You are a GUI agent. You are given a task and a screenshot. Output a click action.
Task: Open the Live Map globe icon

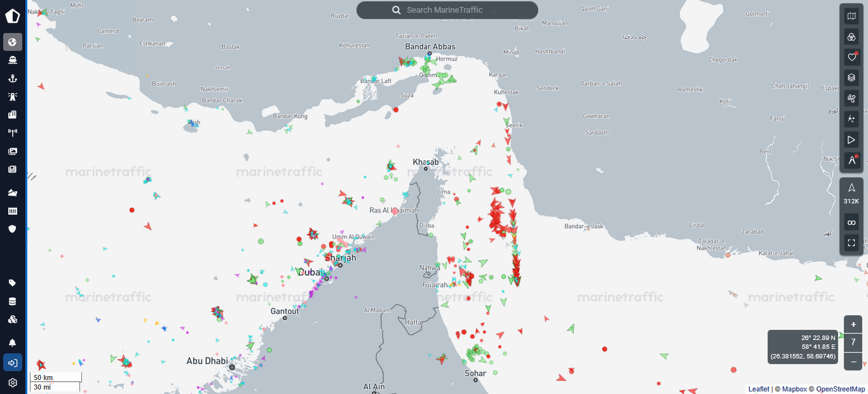(x=12, y=42)
